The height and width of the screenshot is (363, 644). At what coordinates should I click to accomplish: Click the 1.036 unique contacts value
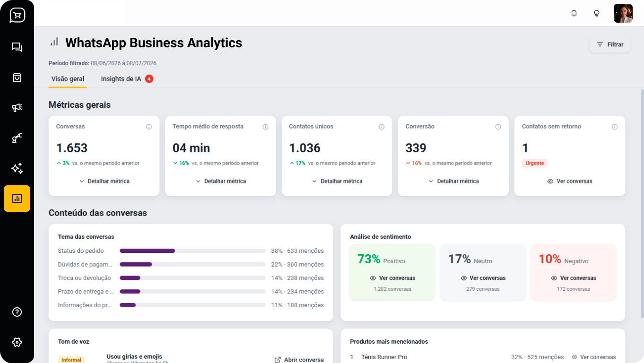click(x=305, y=148)
